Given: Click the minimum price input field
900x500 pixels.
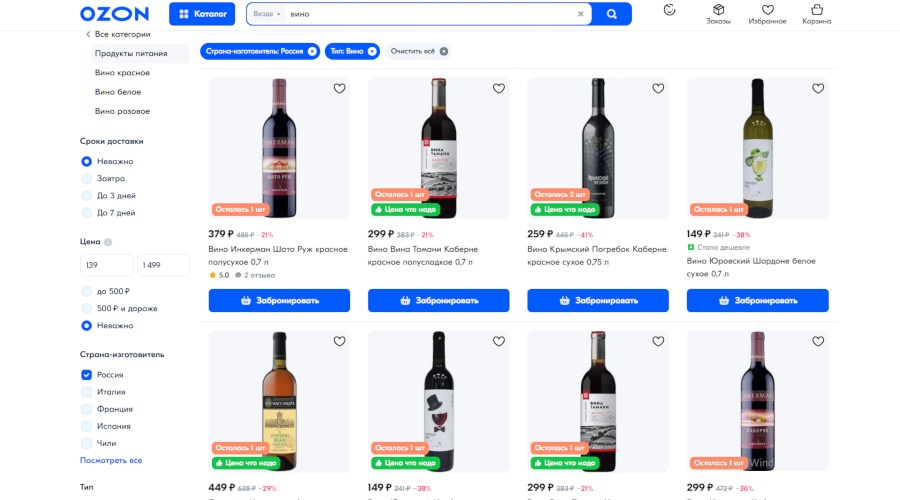Looking at the screenshot, I should click(x=106, y=265).
